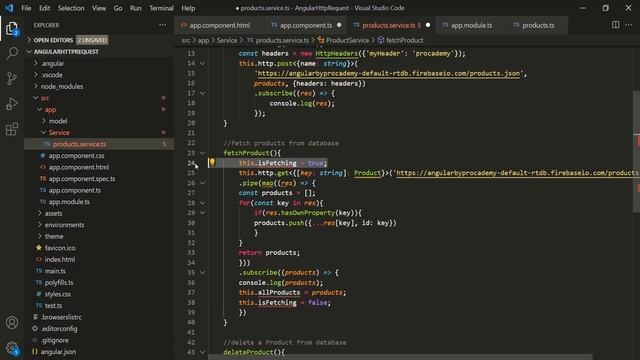Click the unsaved dot on app.component.ts tab
The width and height of the screenshot is (640, 360).
339,25
